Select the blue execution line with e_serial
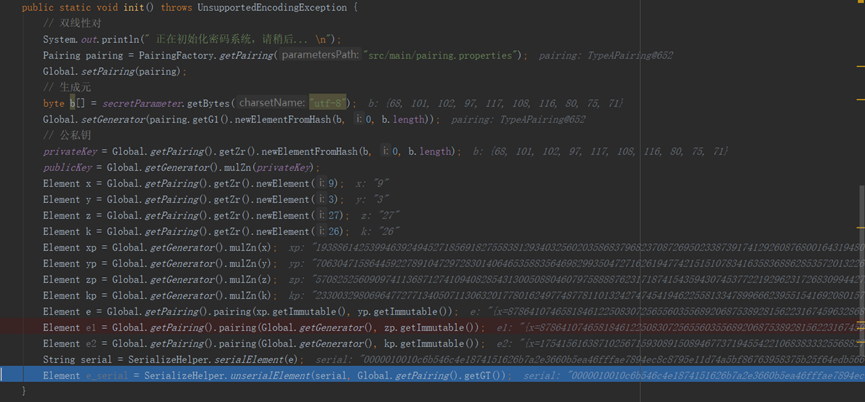This screenshot has height=402, width=865. (430, 376)
